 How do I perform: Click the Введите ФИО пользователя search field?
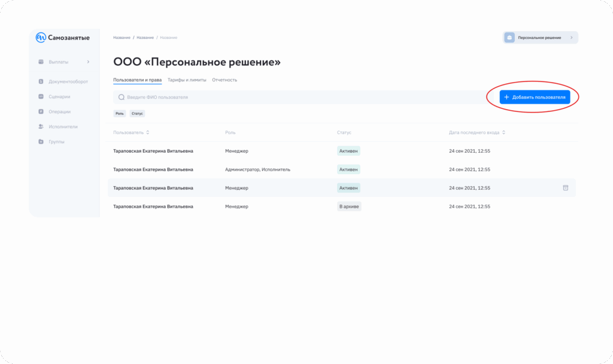pyautogui.click(x=299, y=97)
